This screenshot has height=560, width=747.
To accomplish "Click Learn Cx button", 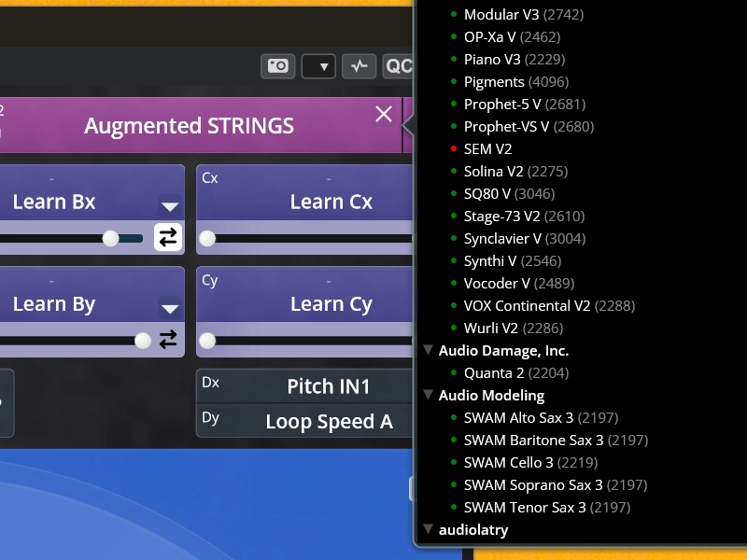I will click(x=331, y=202).
